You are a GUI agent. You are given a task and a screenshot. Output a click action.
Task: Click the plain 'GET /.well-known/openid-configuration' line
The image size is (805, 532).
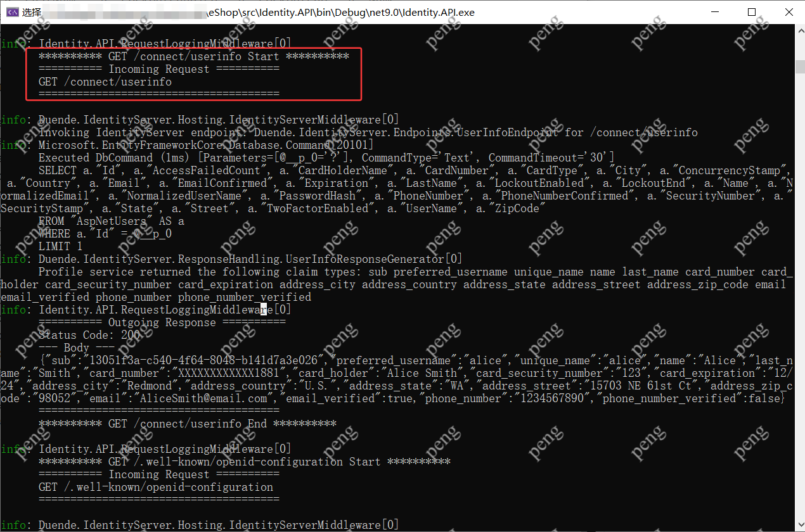[x=156, y=487]
